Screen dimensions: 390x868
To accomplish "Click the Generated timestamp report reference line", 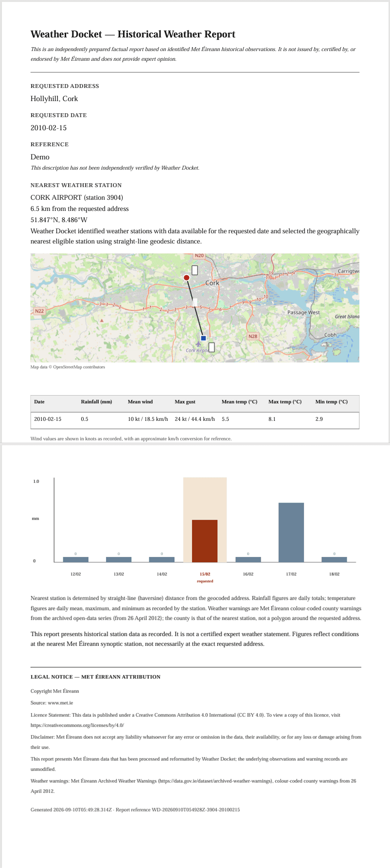I will [135, 810].
